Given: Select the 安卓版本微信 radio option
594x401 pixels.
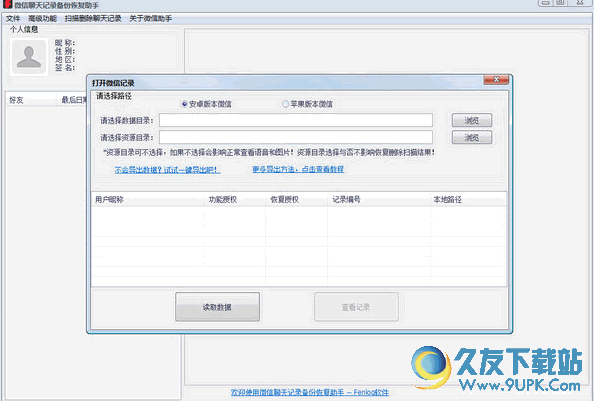Looking at the screenshot, I should (206, 104).
